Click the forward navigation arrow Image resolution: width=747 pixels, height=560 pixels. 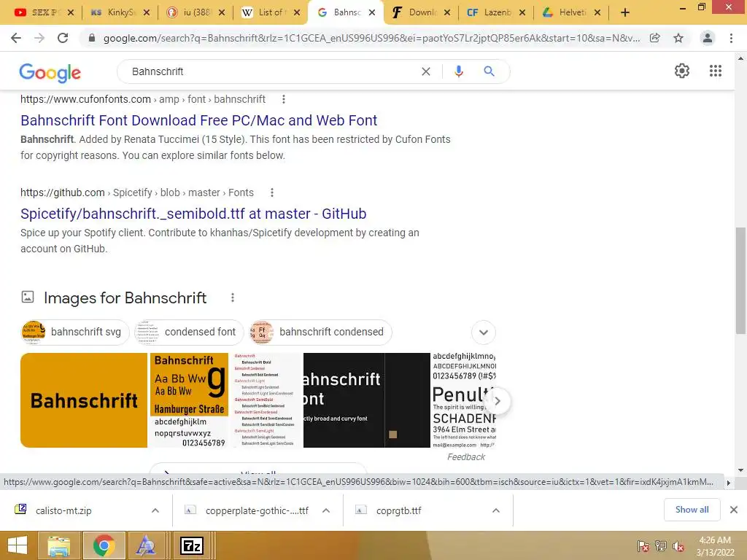pyautogui.click(x=39, y=38)
